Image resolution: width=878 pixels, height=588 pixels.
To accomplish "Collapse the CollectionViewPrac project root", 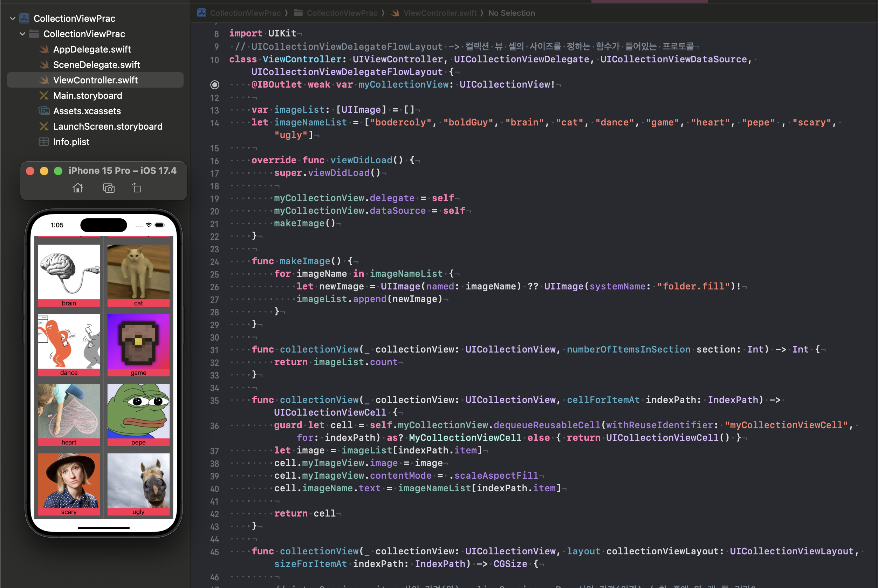I will click(12, 18).
